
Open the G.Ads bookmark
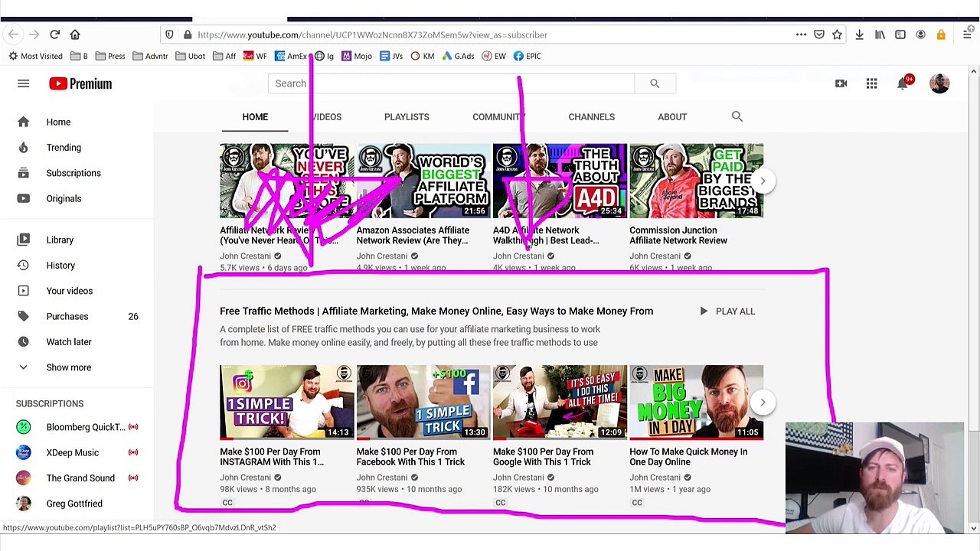coord(458,56)
